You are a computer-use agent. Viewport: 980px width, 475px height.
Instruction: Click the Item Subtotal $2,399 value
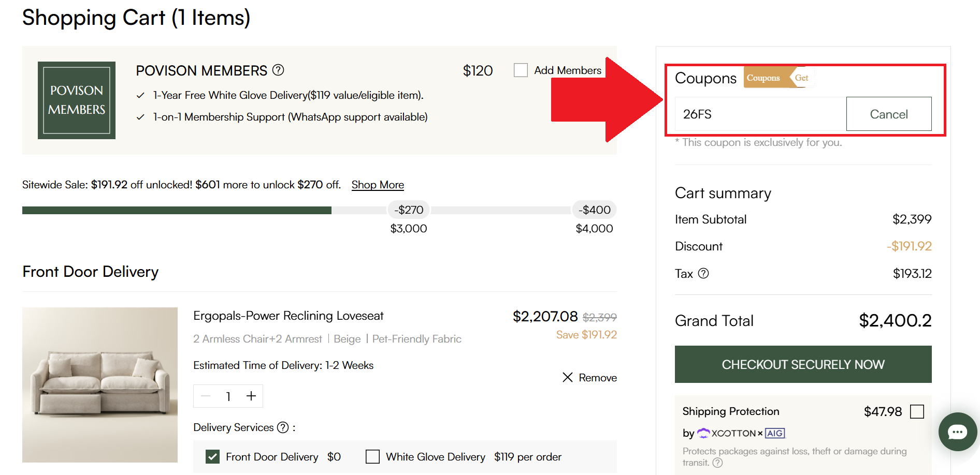click(x=912, y=219)
